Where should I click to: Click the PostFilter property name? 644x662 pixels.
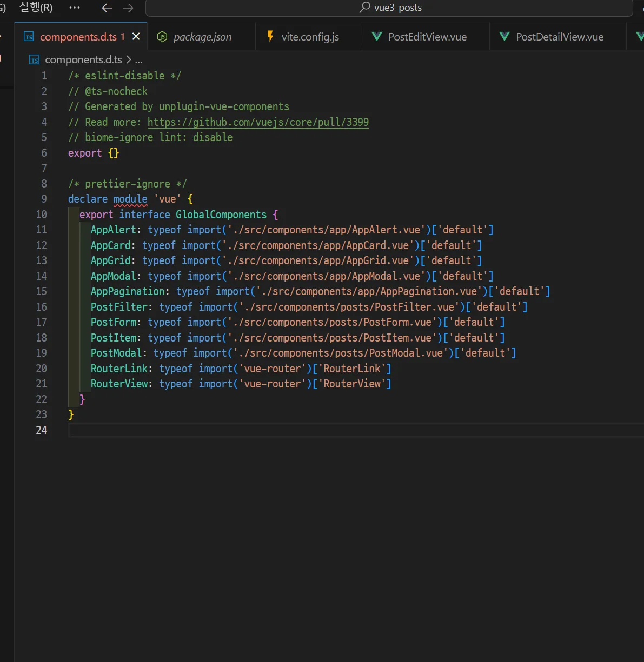[x=119, y=307]
